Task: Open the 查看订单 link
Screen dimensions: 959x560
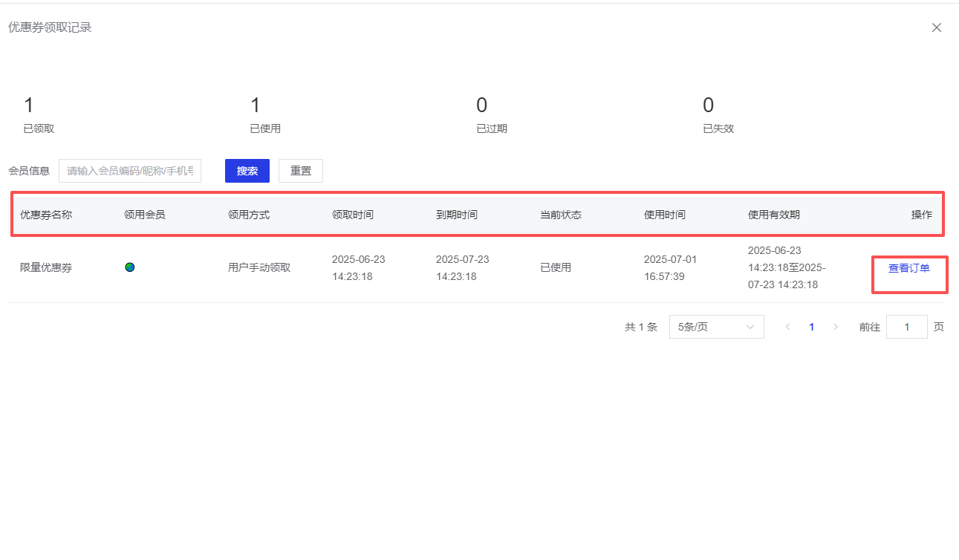Action: click(x=908, y=268)
